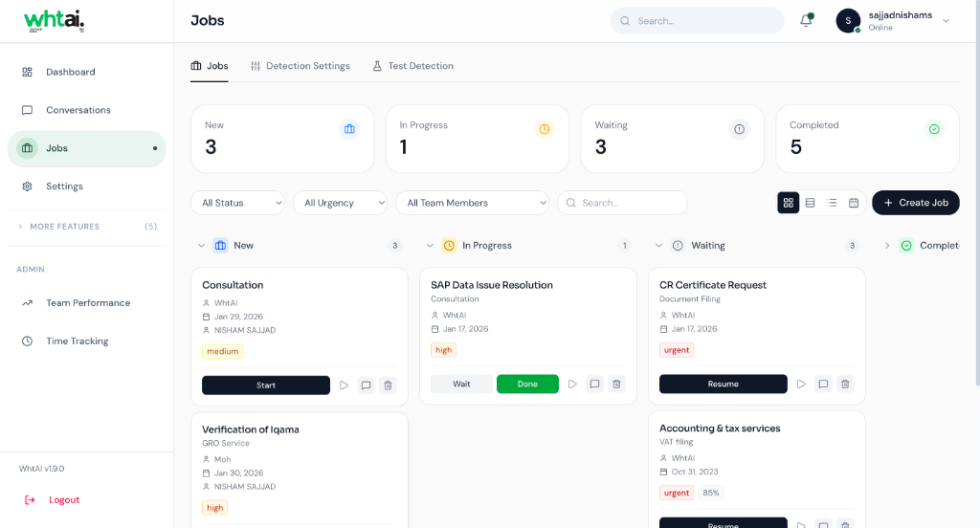Click the Completed stat checkmark icon
Image resolution: width=980 pixels, height=528 pixels.
tap(934, 129)
